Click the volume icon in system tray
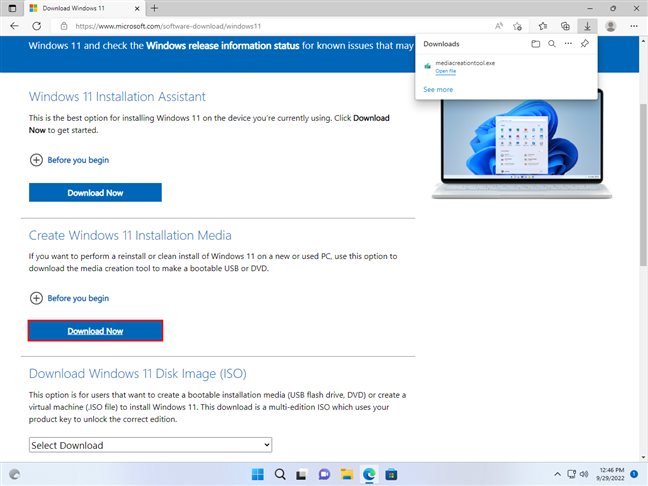This screenshot has height=486, width=648. point(584,474)
